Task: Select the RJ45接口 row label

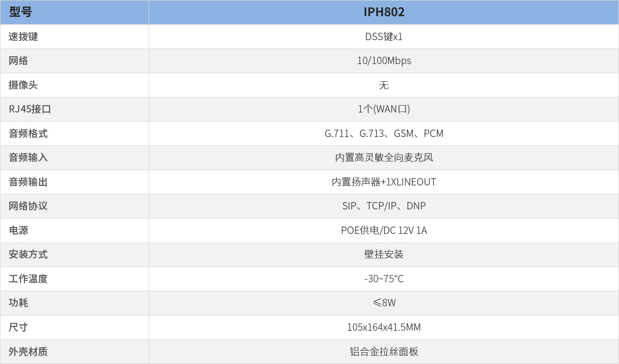Action: (30, 109)
